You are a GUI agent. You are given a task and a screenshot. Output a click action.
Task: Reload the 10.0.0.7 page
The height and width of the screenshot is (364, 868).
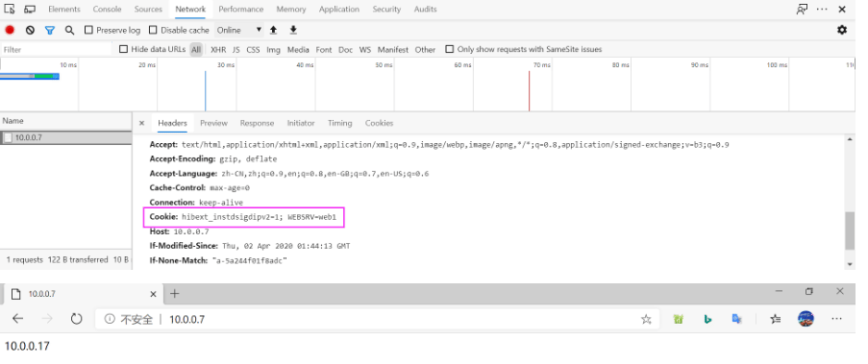(76, 319)
